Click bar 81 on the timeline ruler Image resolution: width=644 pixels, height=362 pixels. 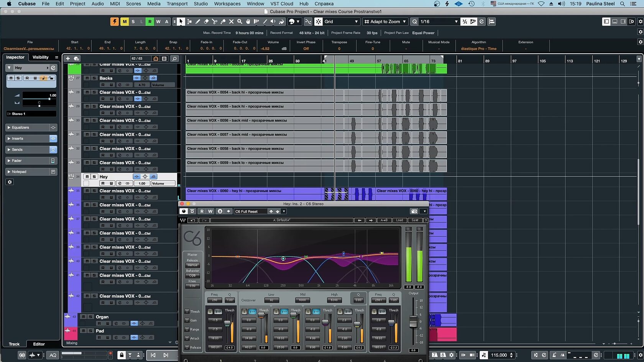[460, 61]
